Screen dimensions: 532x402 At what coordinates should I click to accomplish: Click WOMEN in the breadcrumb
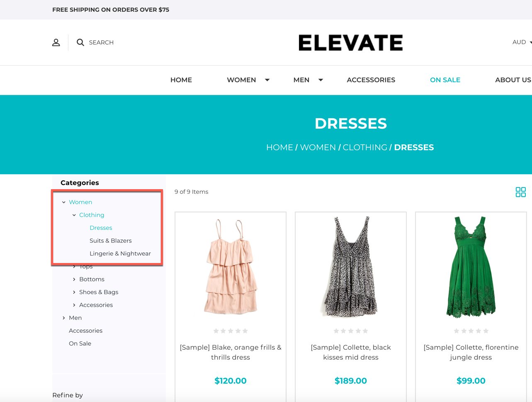pos(318,147)
